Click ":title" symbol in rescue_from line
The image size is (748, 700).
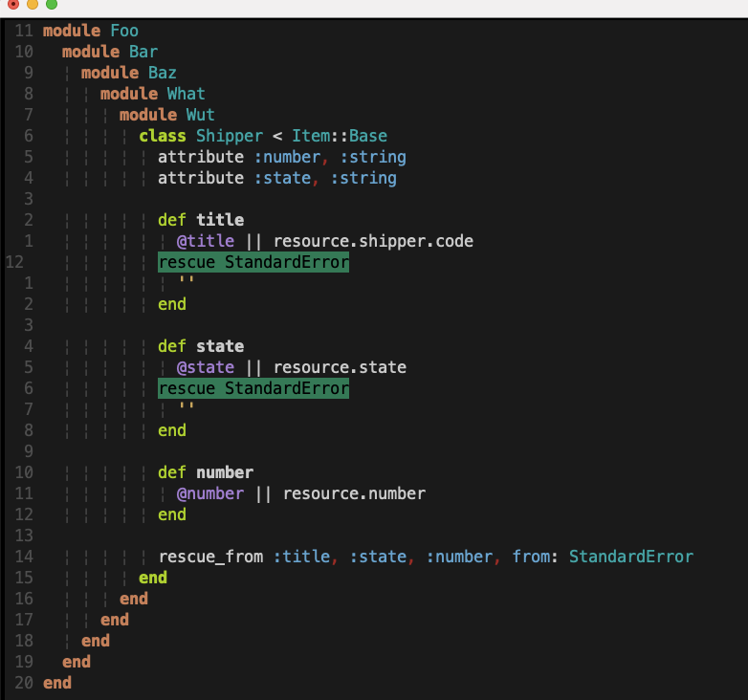pyautogui.click(x=301, y=557)
